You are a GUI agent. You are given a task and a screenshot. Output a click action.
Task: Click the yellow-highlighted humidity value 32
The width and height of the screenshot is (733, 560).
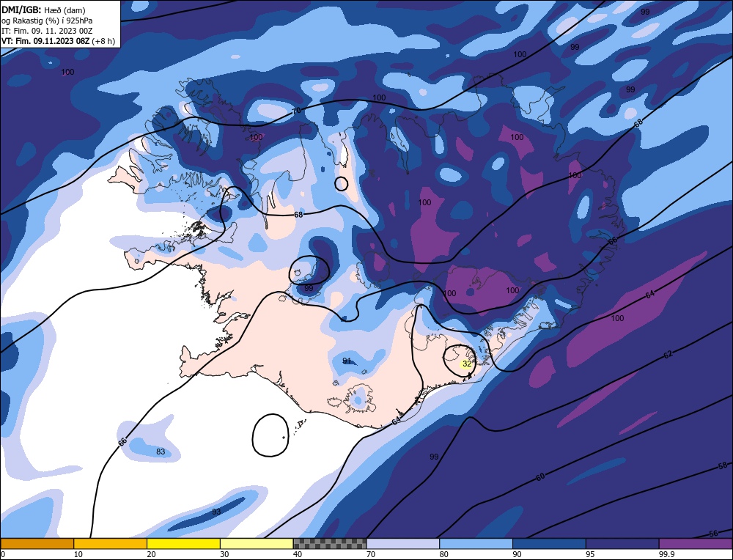(466, 364)
